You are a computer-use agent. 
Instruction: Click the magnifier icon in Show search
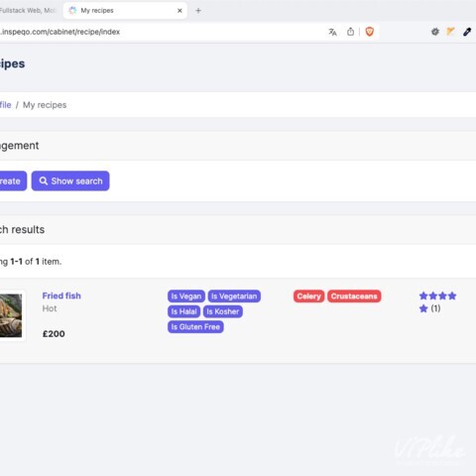click(x=44, y=180)
